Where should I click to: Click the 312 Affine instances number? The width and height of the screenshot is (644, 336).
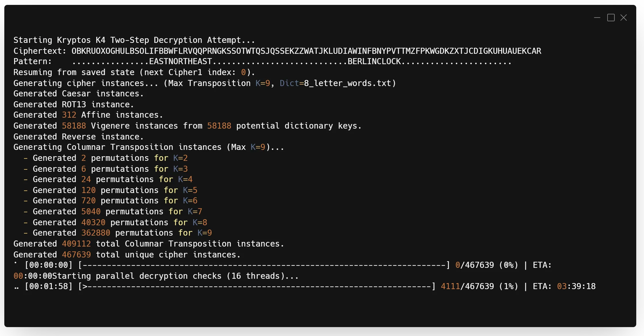click(69, 115)
